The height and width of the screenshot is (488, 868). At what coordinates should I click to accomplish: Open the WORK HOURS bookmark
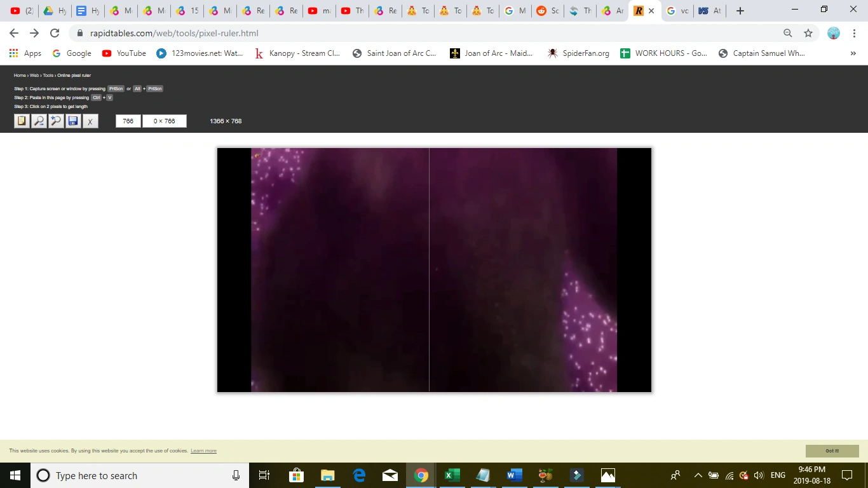point(664,53)
